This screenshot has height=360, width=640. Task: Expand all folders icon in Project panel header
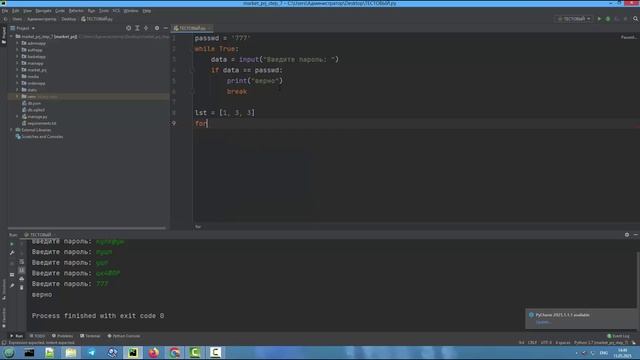[137, 28]
